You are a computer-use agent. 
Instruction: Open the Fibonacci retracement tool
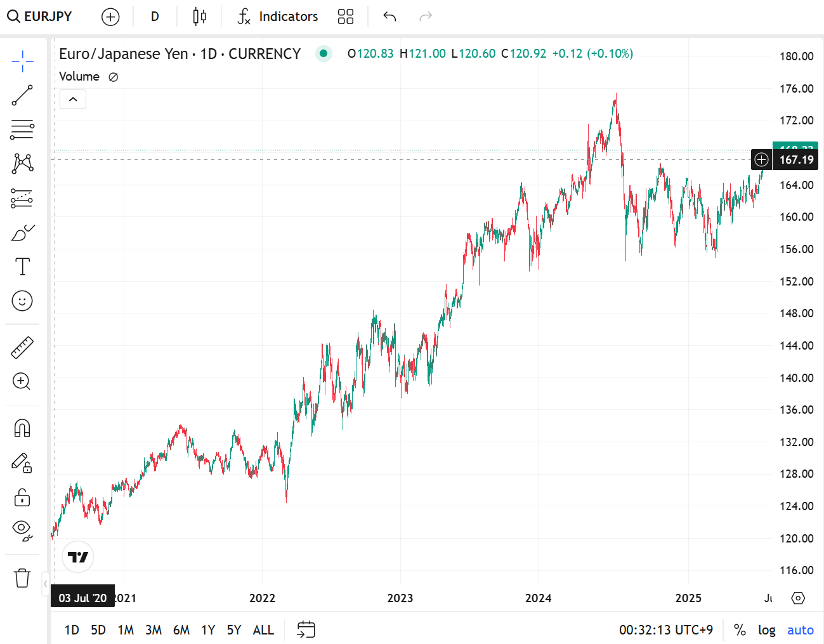22,129
